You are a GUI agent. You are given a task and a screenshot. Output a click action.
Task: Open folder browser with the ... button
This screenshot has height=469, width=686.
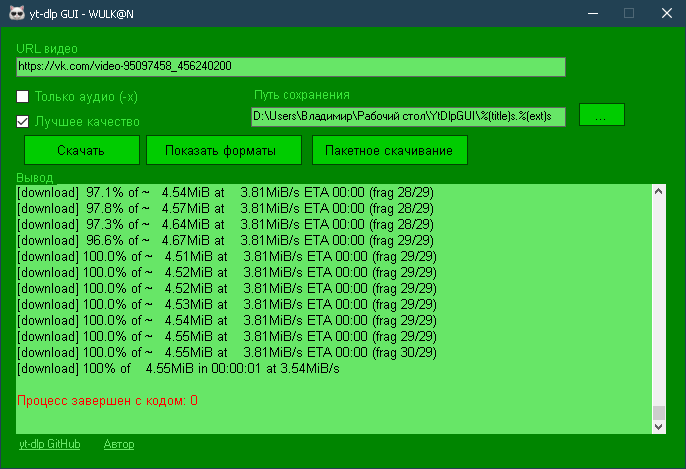(x=602, y=115)
